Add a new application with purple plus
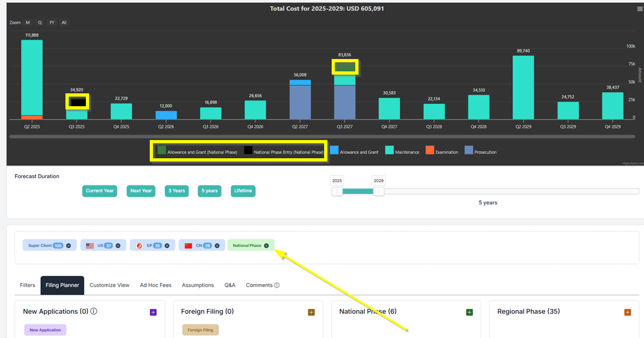 click(x=153, y=312)
